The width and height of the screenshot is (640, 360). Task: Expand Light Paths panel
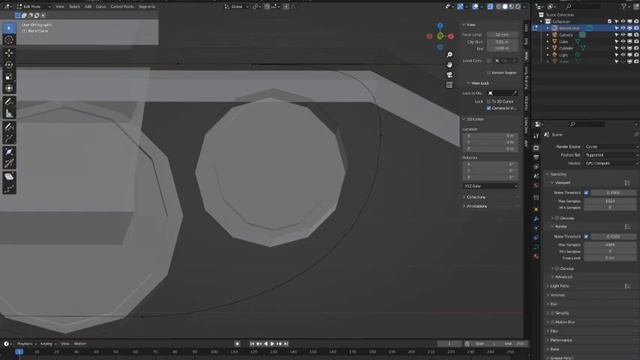560,286
